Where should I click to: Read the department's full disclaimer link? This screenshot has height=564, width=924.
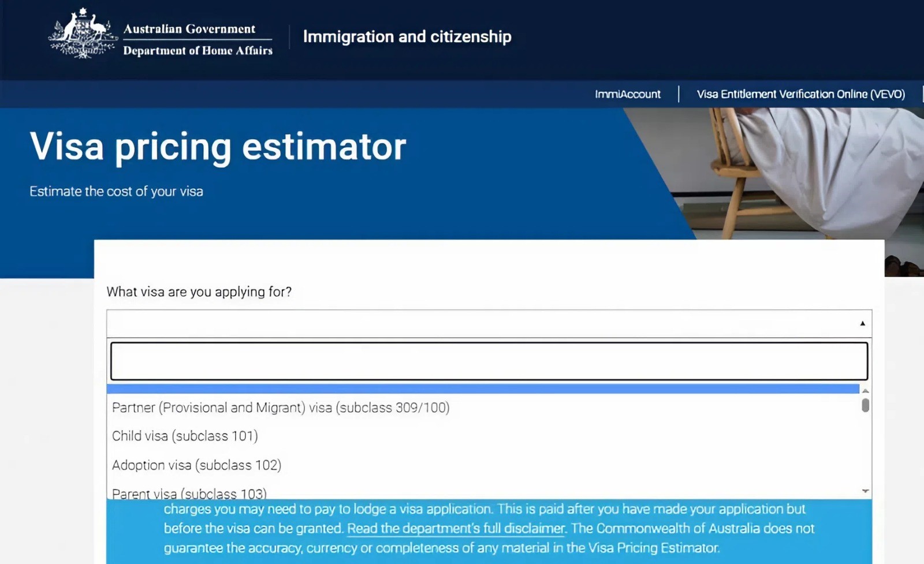456,529
